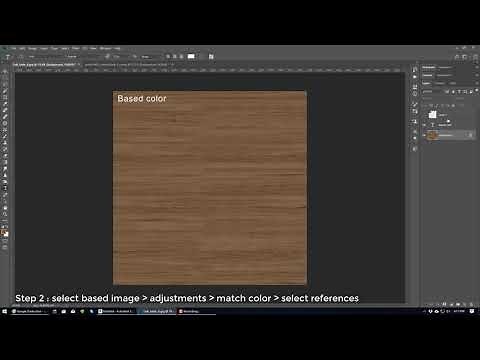Toggle adjustment layer filter in the Layers panel
Screen dimensions: 480x360
tap(453, 91)
